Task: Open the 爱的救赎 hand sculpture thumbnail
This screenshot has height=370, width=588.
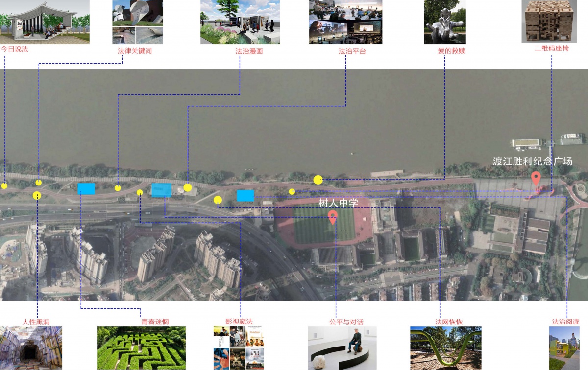Action: coord(445,22)
